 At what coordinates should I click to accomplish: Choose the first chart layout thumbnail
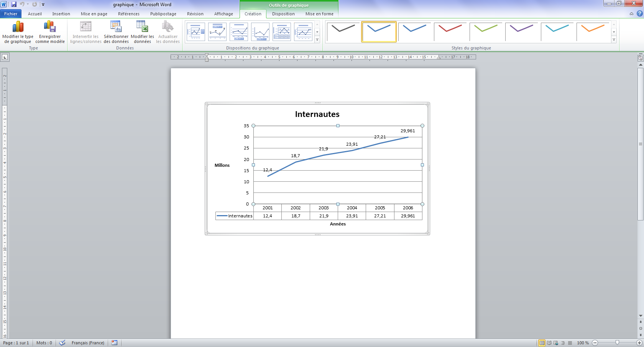coord(196,32)
